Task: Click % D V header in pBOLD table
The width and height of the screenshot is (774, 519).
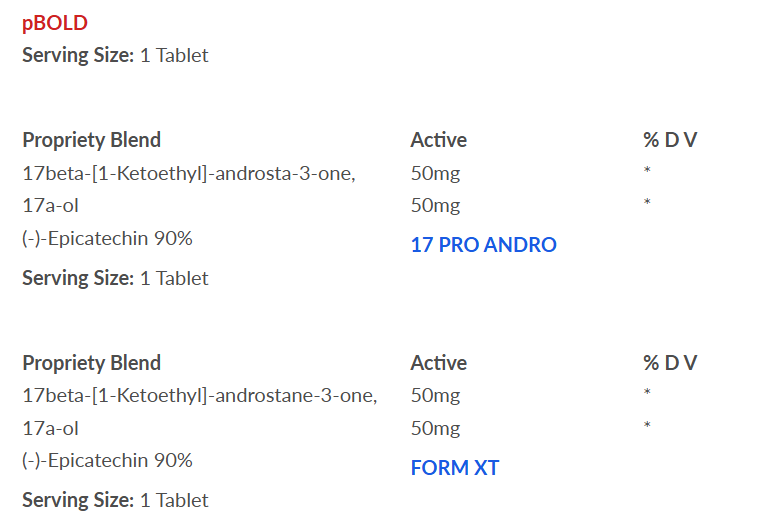Action: [670, 140]
